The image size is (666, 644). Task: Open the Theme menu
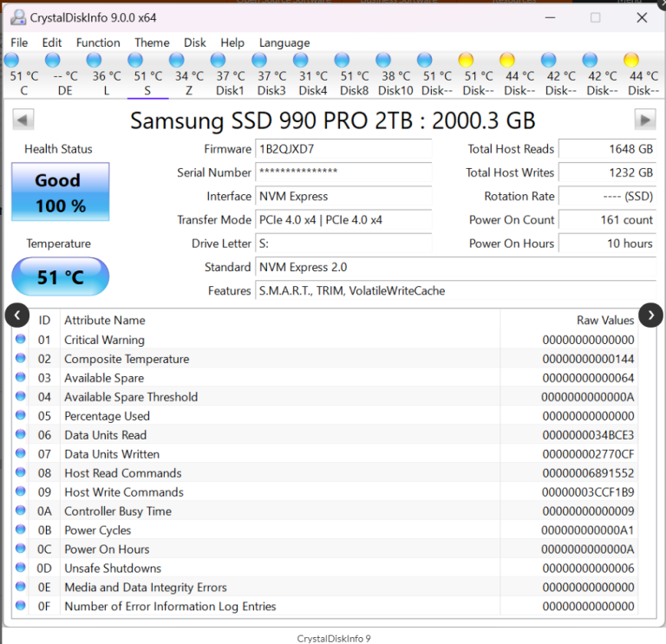pyautogui.click(x=152, y=42)
